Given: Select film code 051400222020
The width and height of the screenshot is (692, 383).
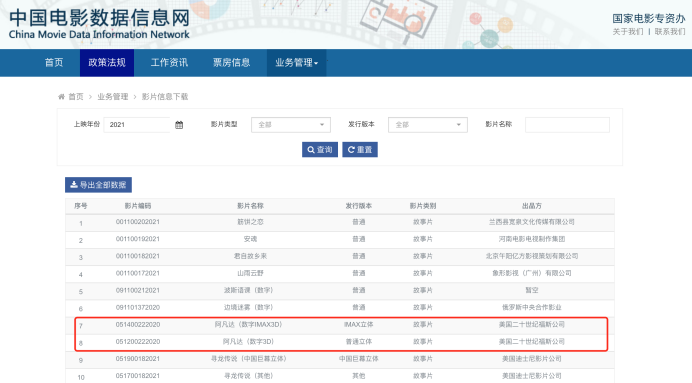Looking at the screenshot, I should 138,325.
